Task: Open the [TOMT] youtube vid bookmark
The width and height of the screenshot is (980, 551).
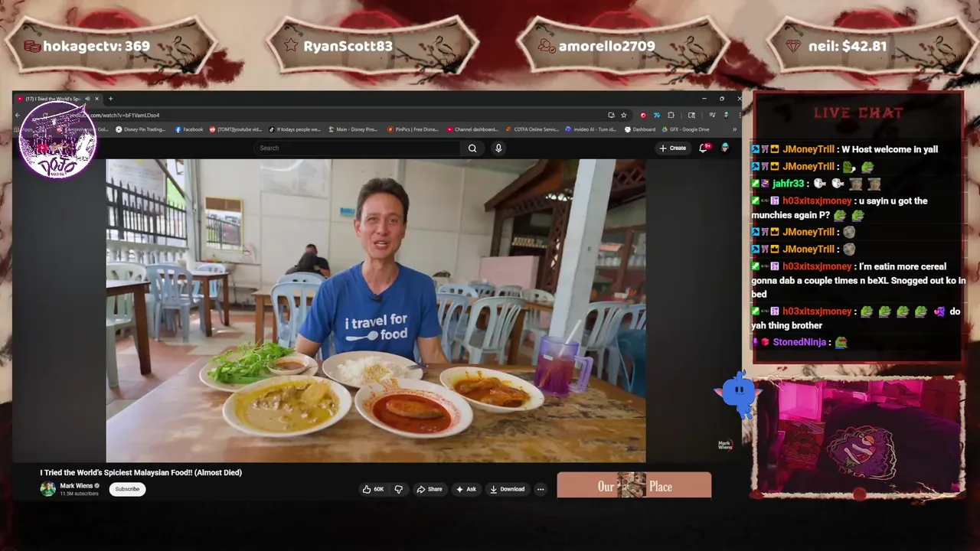Action: [236, 129]
